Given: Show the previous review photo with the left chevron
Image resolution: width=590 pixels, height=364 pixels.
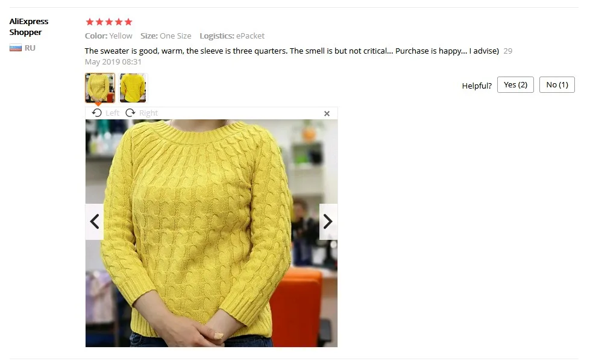Looking at the screenshot, I should tap(95, 222).
